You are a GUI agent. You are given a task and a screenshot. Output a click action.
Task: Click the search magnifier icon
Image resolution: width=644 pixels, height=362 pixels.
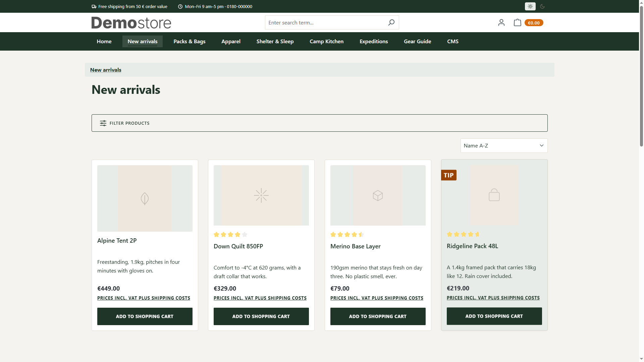pyautogui.click(x=391, y=22)
